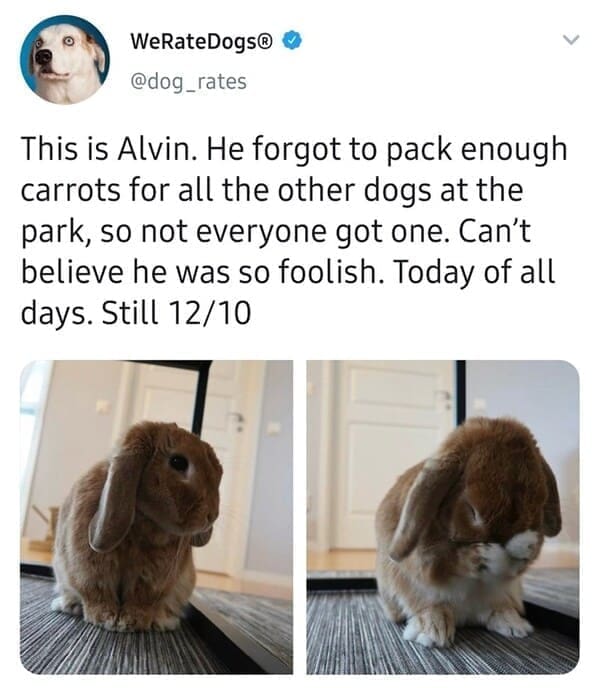Image resolution: width=599 pixels, height=688 pixels.
Task: Click the tweet text starting "This is Alvin"
Action: click(x=294, y=231)
